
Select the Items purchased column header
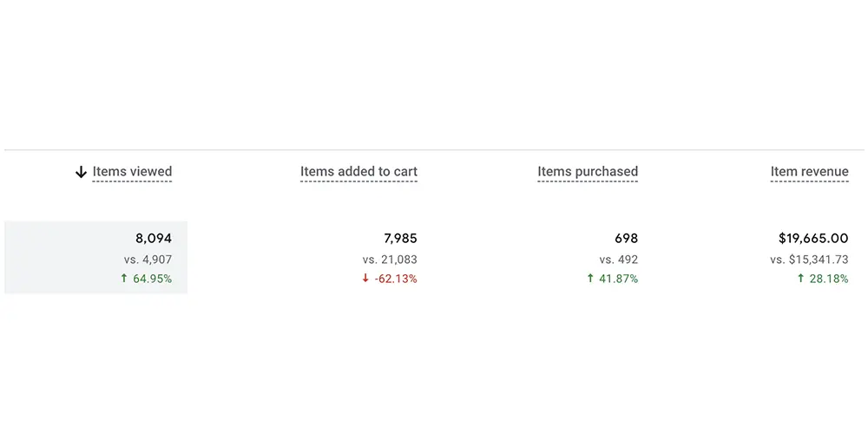pos(588,172)
